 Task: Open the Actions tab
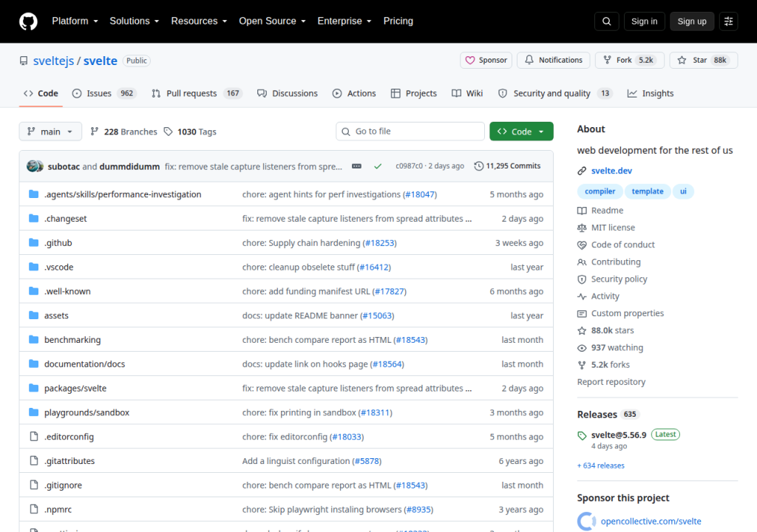354,93
